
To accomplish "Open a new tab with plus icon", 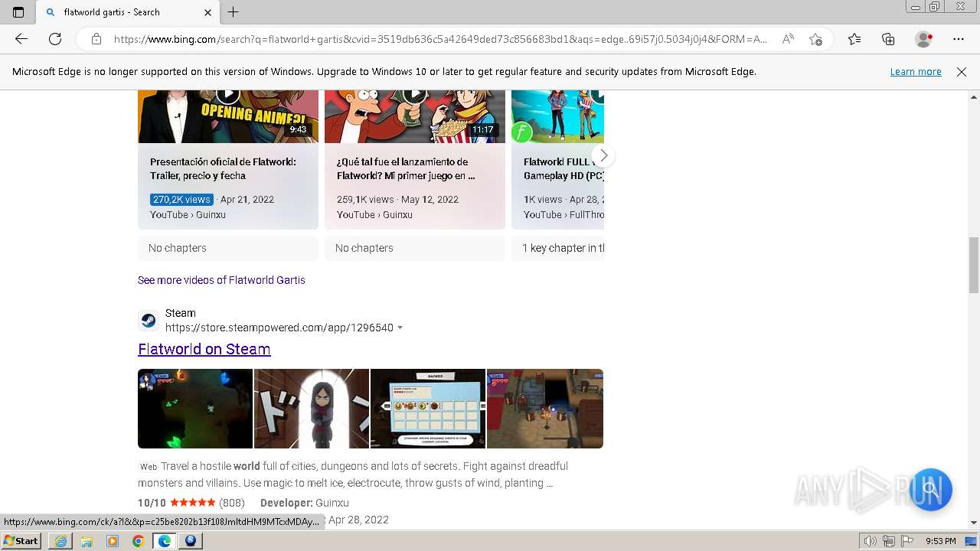I will click(234, 12).
